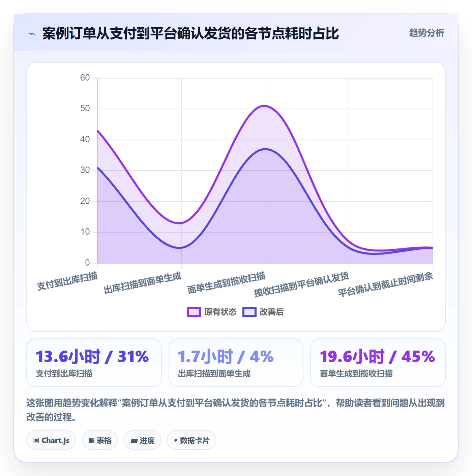Click the card caption 面单生成到揽收扫描
The height and width of the screenshot is (476, 472).
356,374
